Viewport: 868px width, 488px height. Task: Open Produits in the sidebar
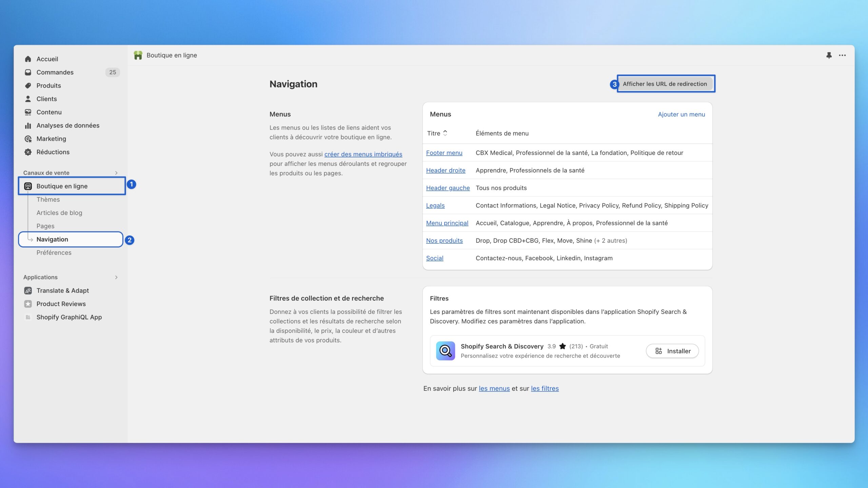[x=49, y=85]
